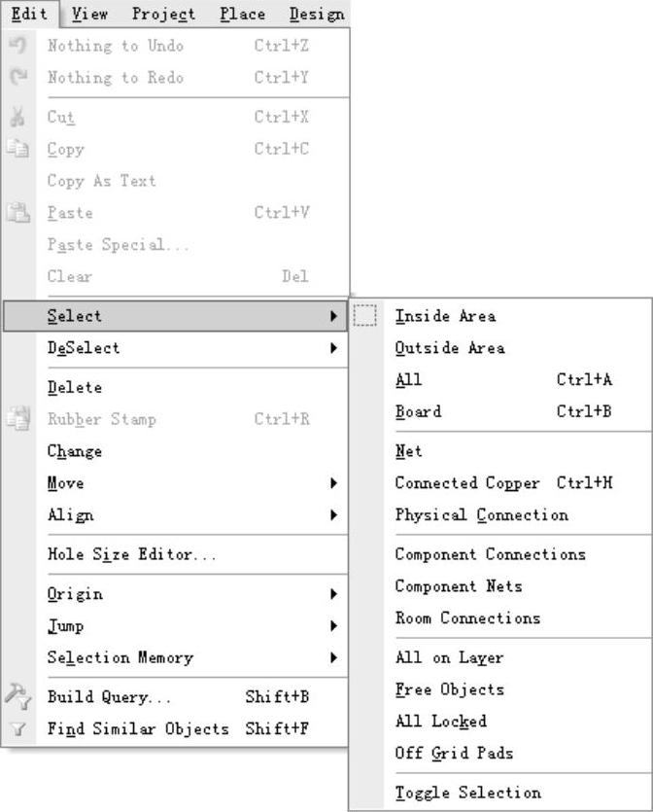This screenshot has height=812, width=653.
Task: Click the Cut scissors icon
Action: tap(17, 118)
